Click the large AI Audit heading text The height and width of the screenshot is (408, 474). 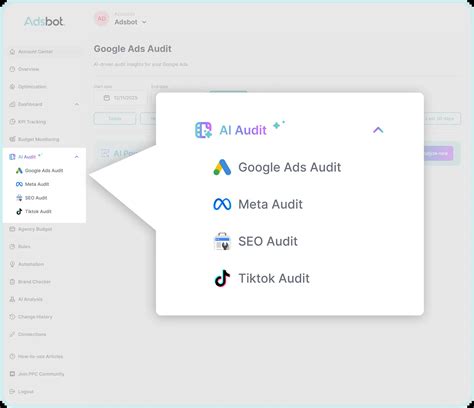pos(243,130)
